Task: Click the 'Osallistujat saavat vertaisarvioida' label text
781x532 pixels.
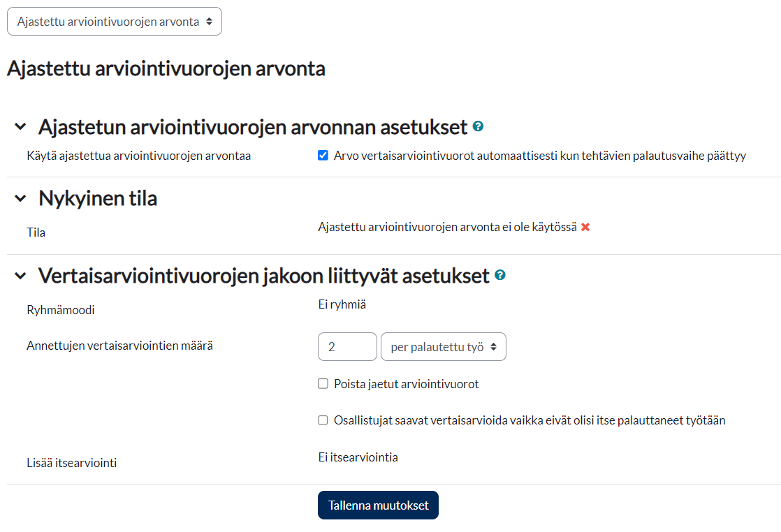Action: pos(530,420)
